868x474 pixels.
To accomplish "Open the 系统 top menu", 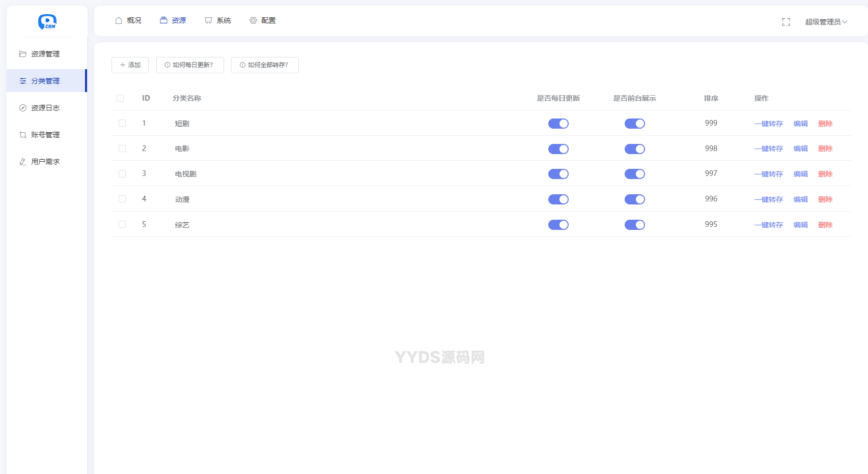I will tap(218, 20).
